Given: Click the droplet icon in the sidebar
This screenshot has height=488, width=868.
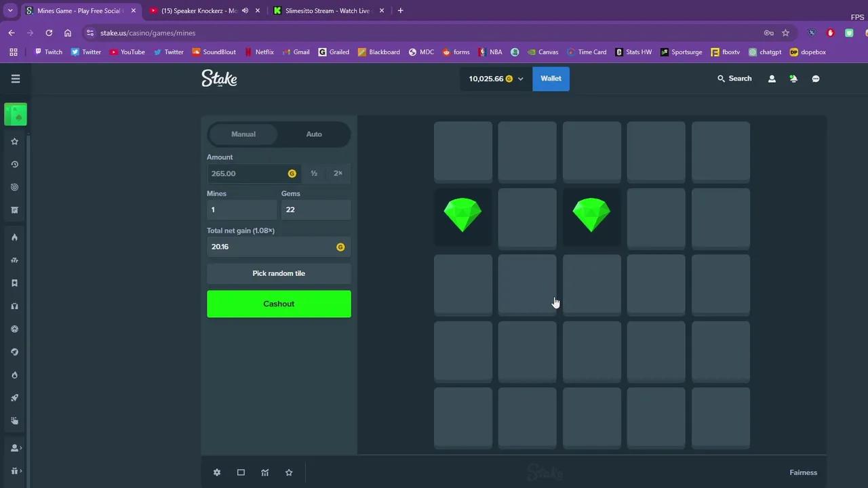Looking at the screenshot, I should coord(14,375).
